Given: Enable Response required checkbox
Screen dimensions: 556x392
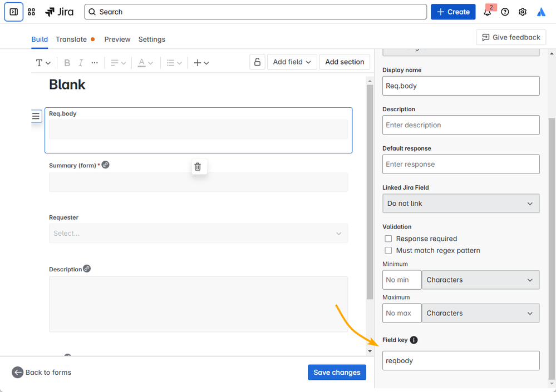Looking at the screenshot, I should pyautogui.click(x=388, y=239).
